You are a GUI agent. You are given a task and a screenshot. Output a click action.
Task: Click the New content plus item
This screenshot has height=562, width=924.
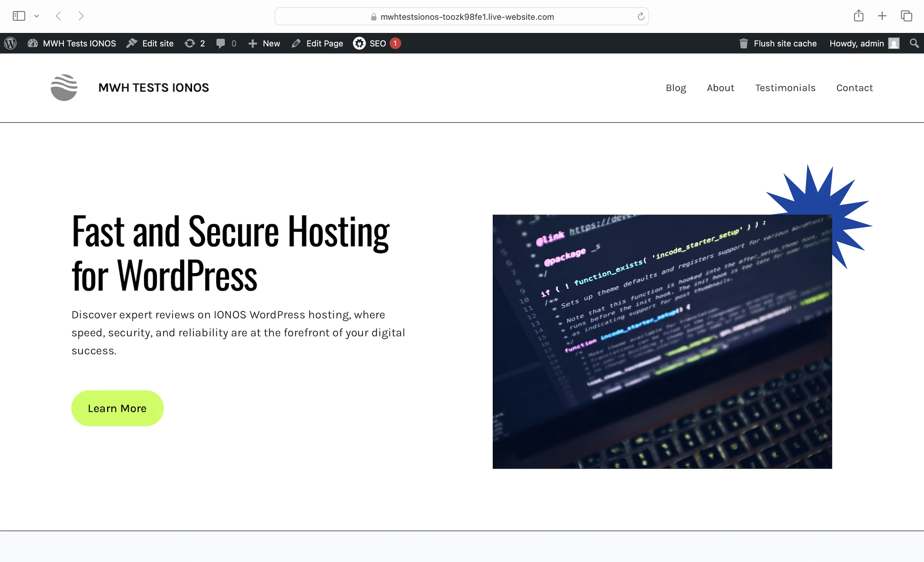click(264, 44)
